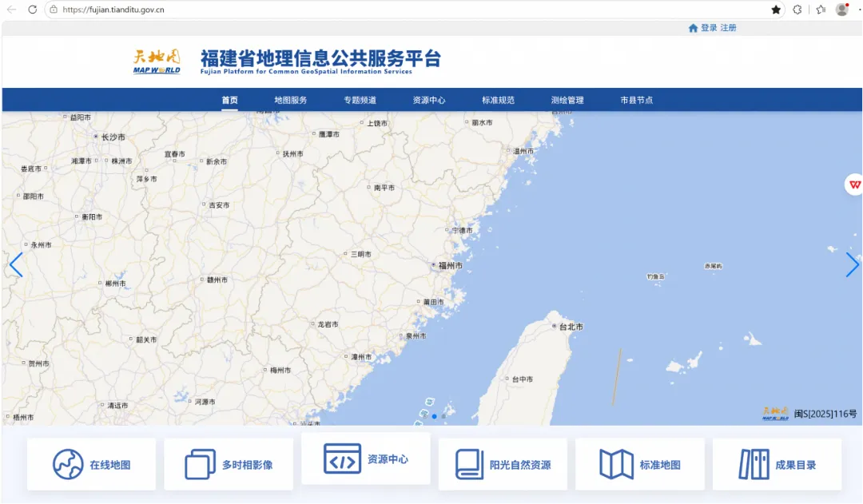This screenshot has height=504, width=863.
Task: Open the 测绘管理 navigation menu
Action: pos(567,100)
